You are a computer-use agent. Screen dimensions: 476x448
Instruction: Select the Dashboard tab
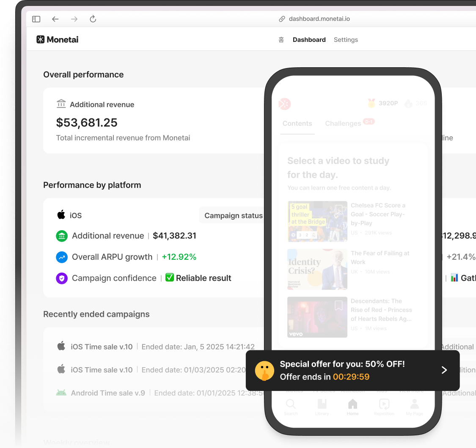point(309,40)
